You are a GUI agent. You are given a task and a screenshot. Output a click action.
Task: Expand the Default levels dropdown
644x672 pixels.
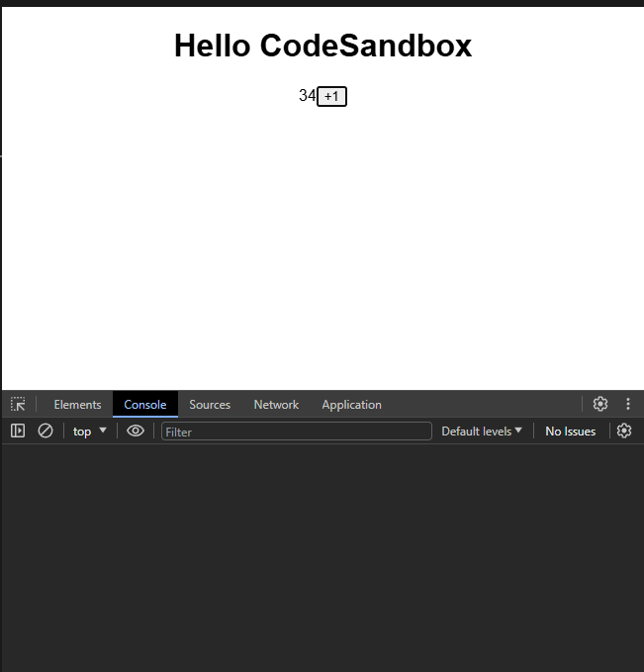(x=482, y=432)
